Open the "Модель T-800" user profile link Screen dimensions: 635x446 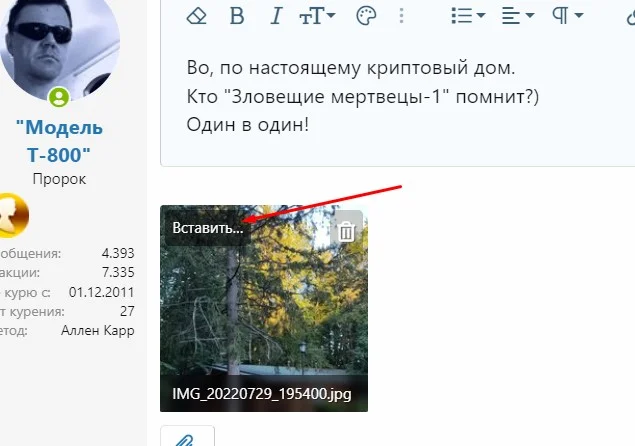point(59,141)
